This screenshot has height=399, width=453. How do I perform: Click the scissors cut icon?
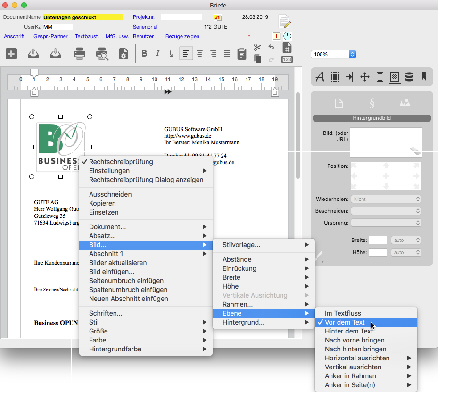pyautogui.click(x=257, y=48)
